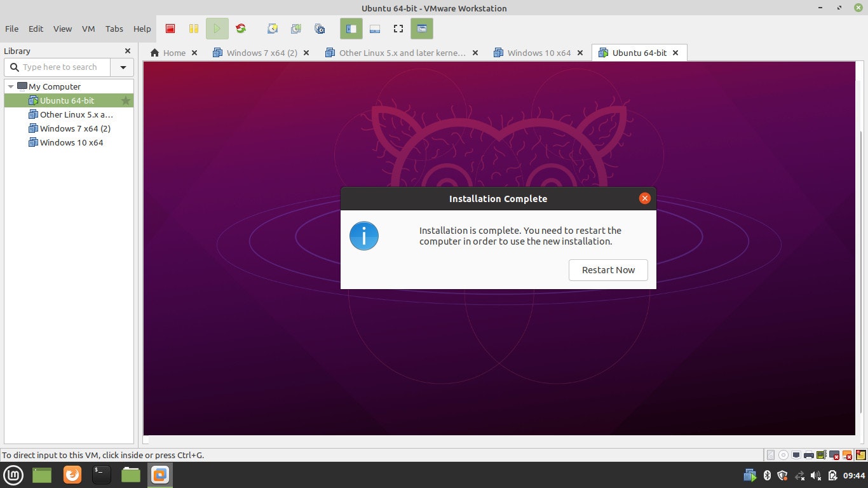
Task: Click the sound card device status icon
Action: point(822,455)
